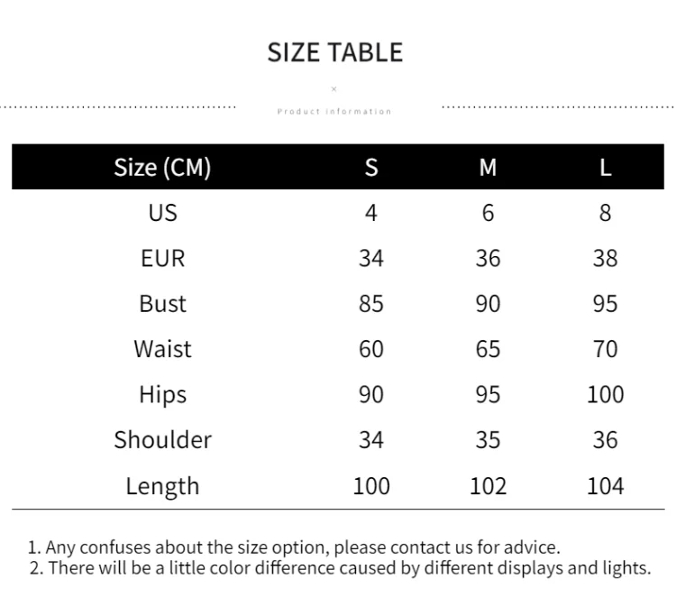Click the Length value 104 for size L

[x=606, y=486]
